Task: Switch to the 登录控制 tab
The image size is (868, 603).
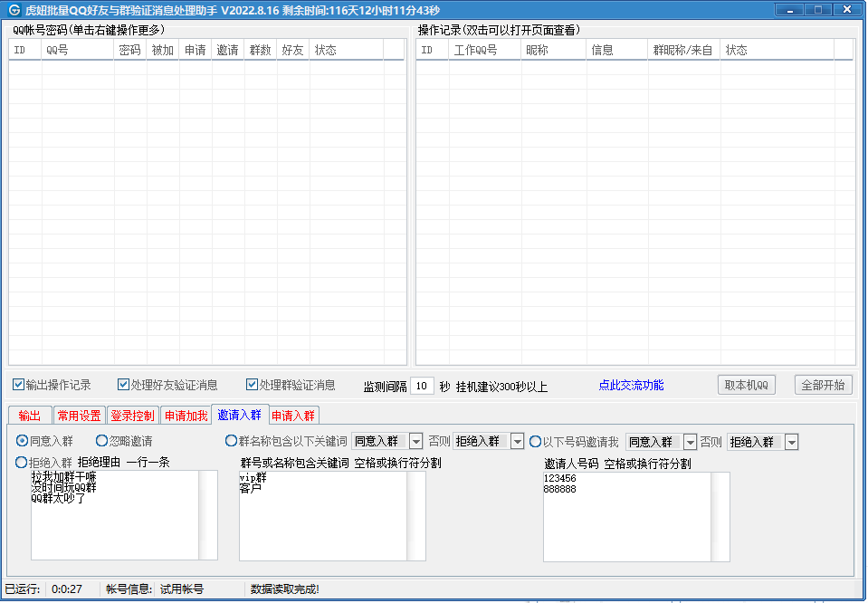Action: [x=133, y=416]
